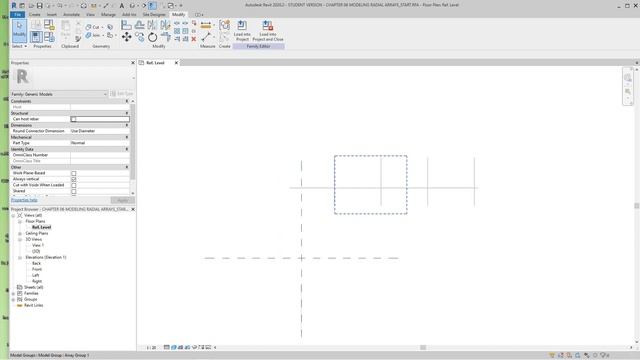Close the Project Browser panel
Screen dimensions: 640x360
pyautogui.click(x=133, y=209)
